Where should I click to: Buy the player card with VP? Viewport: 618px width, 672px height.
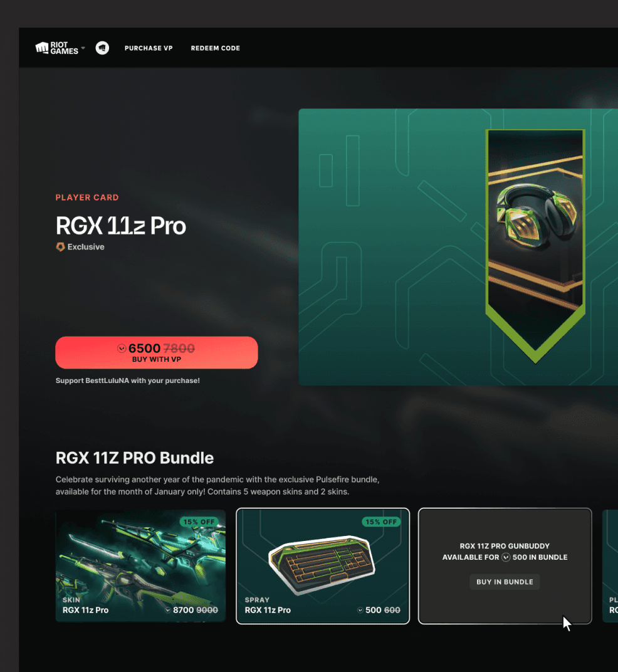click(157, 353)
